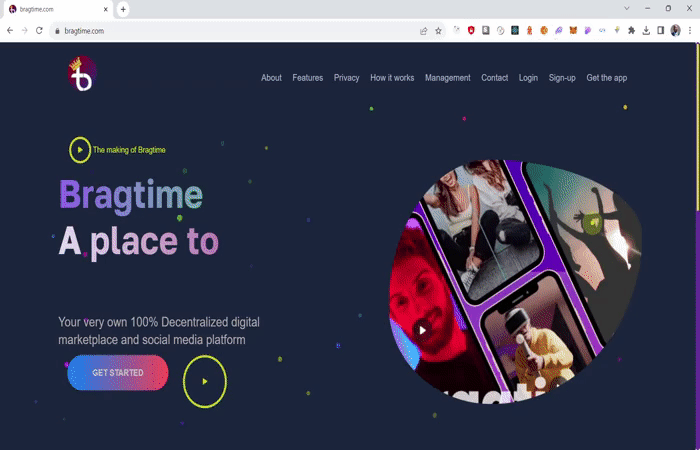Click the GET STARTED button

click(118, 373)
